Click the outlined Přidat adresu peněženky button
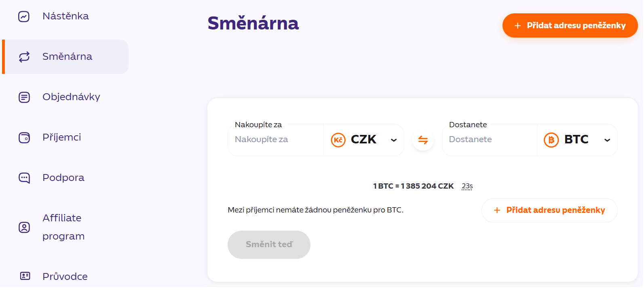This screenshot has width=644, height=290. [x=549, y=210]
